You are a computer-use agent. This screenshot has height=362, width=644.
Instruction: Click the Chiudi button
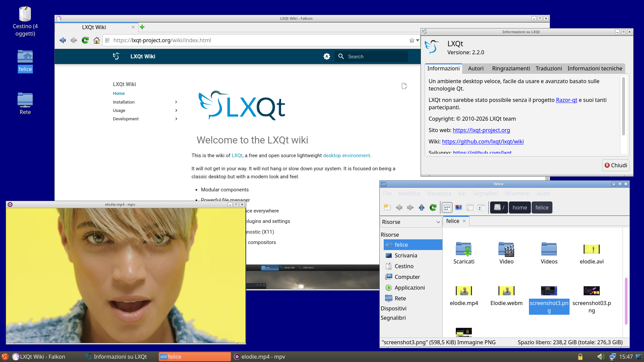point(616,165)
